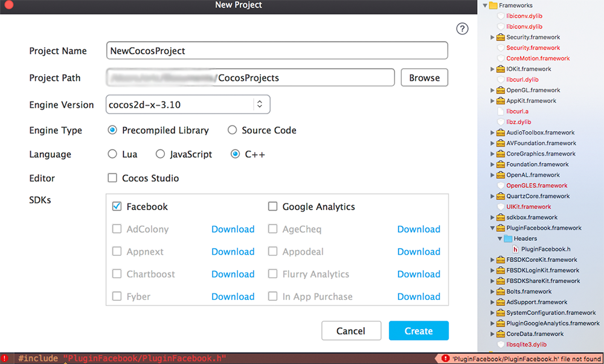Click the PluginFacebook.h header file icon
The width and height of the screenshot is (604, 364).
515,249
